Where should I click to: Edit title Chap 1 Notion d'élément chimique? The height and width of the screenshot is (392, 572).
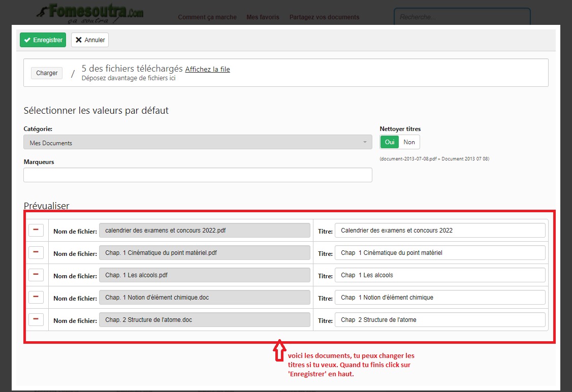[440, 298]
